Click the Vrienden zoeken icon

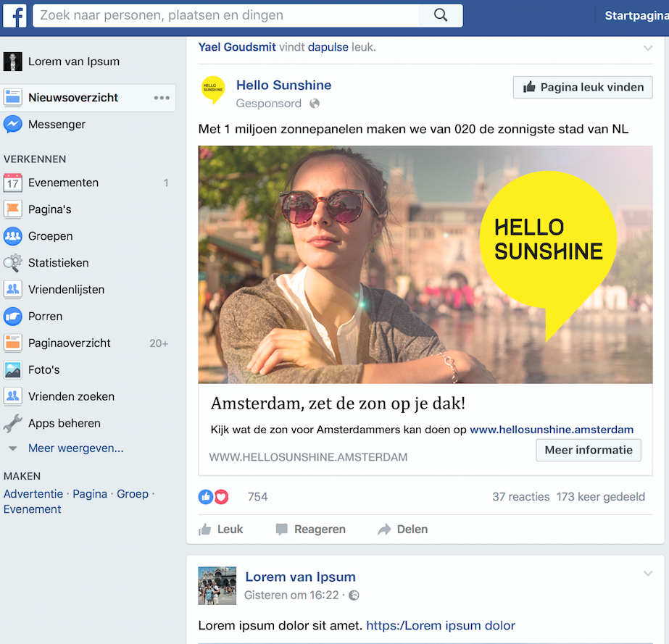(x=13, y=397)
